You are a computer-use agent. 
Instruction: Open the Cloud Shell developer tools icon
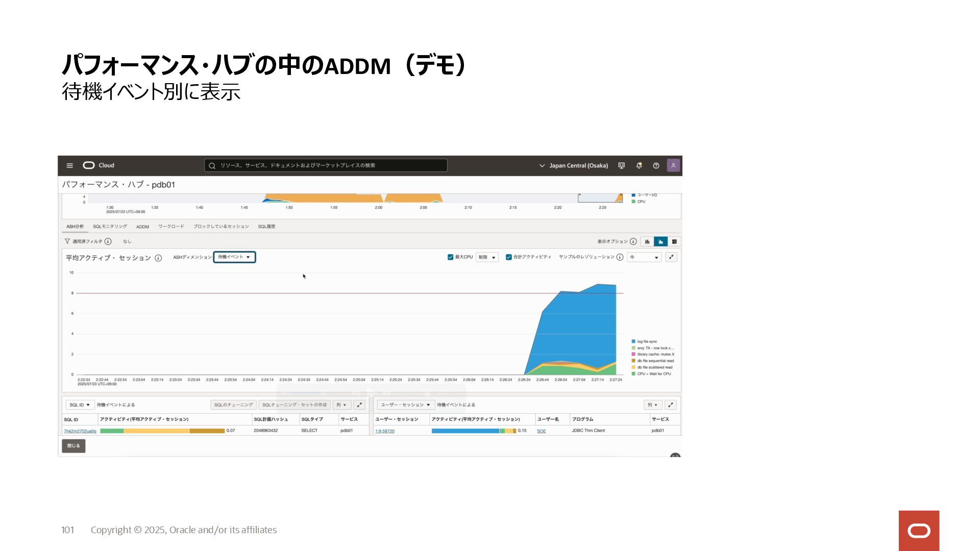click(x=621, y=166)
